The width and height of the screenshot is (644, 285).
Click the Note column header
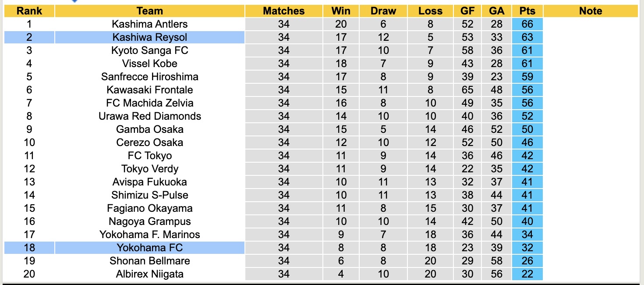coord(590,11)
